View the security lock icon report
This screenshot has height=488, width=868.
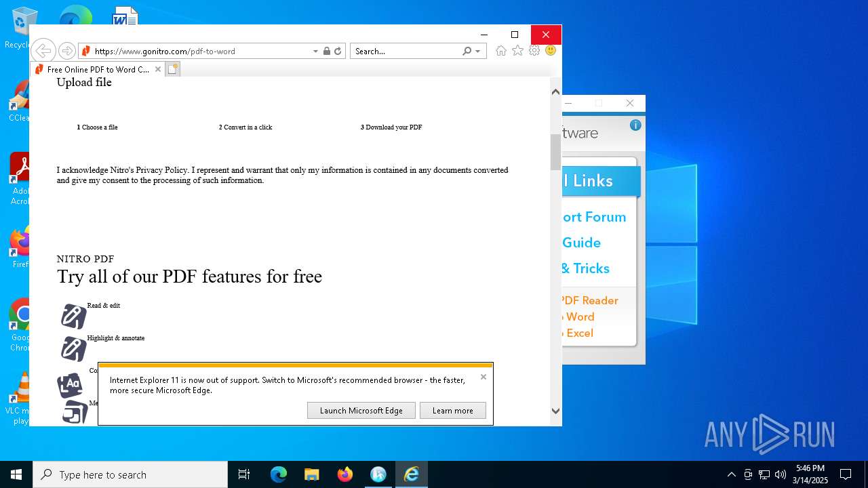[x=327, y=51]
